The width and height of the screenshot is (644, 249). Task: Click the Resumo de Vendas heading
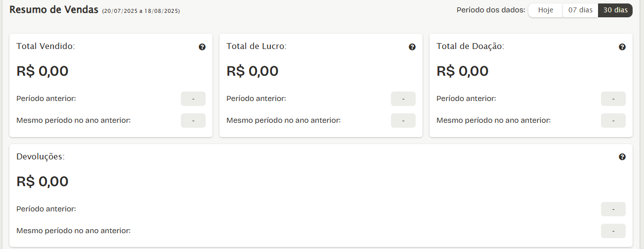pyautogui.click(x=54, y=10)
